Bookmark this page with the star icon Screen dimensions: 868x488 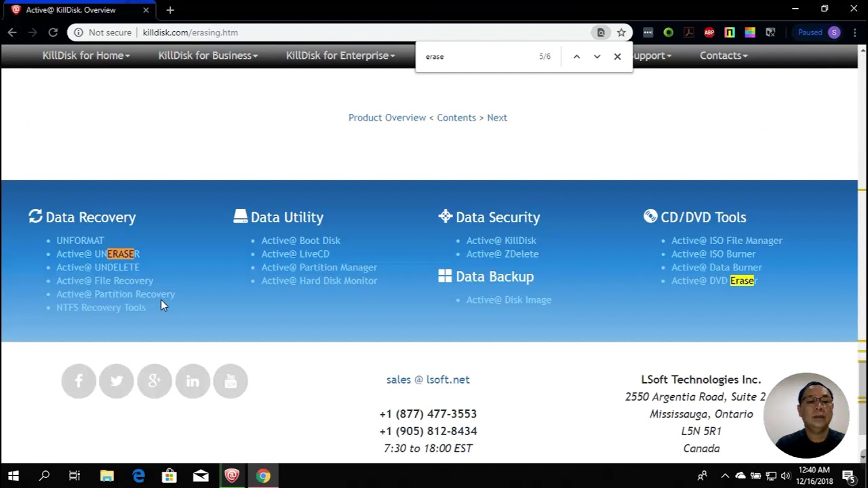(x=621, y=33)
